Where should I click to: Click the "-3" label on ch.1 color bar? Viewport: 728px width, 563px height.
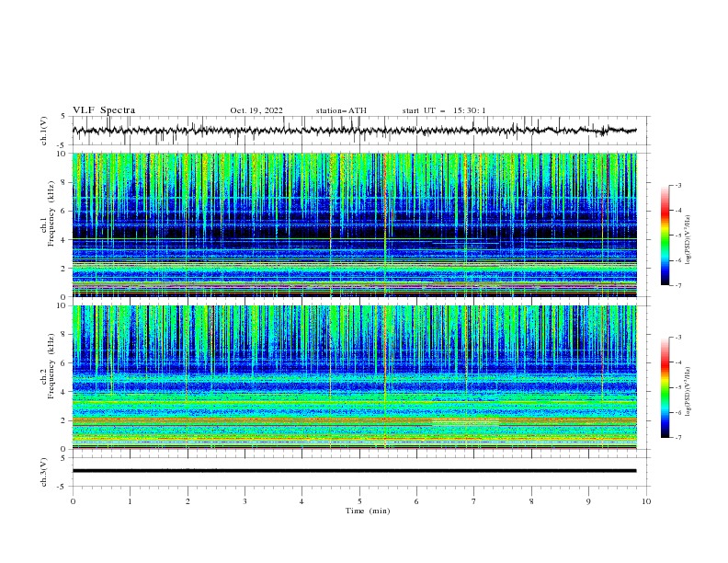pyautogui.click(x=678, y=185)
